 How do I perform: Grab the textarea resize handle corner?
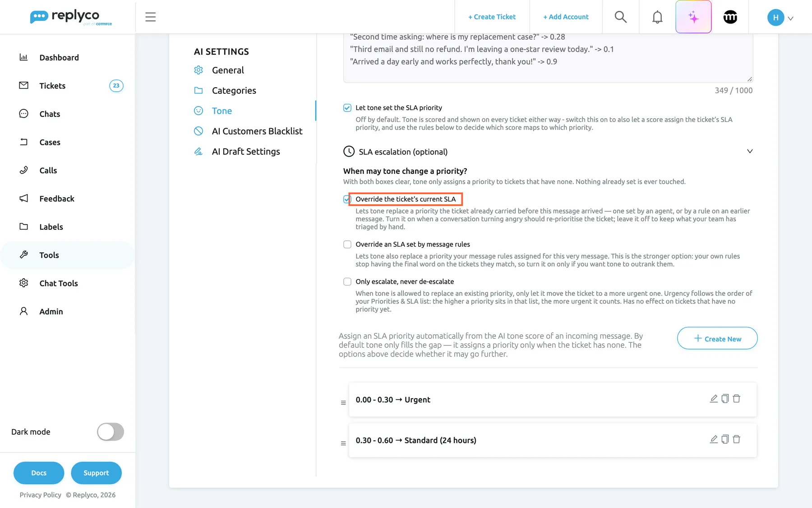(749, 79)
